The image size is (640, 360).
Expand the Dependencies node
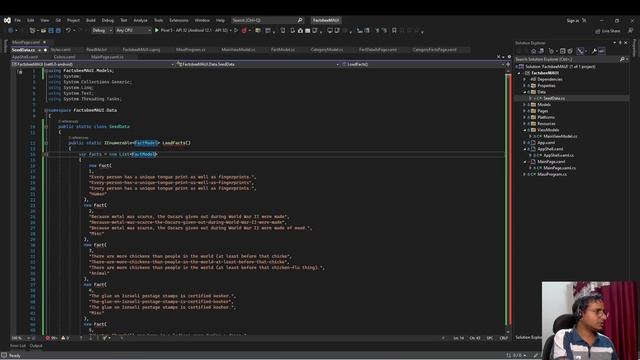(x=524, y=79)
